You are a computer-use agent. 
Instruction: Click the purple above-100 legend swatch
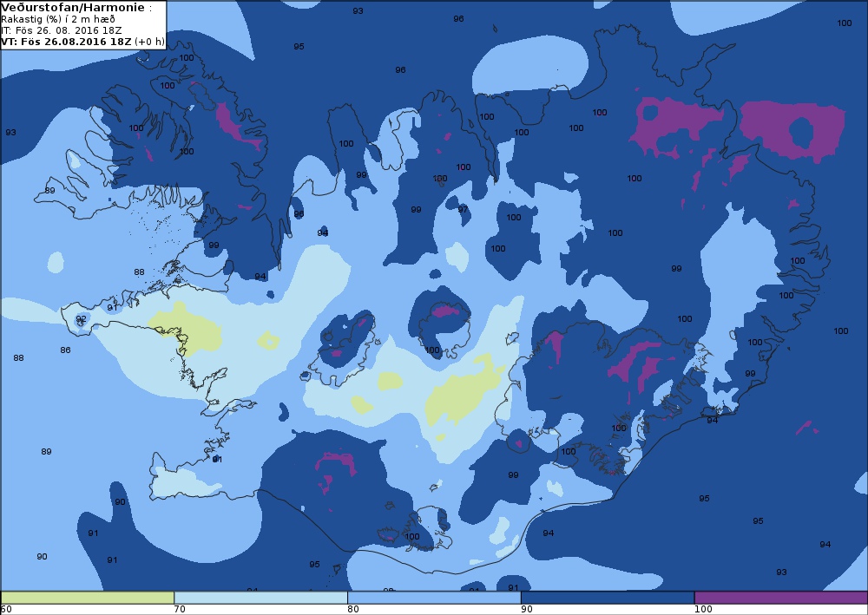click(x=780, y=598)
